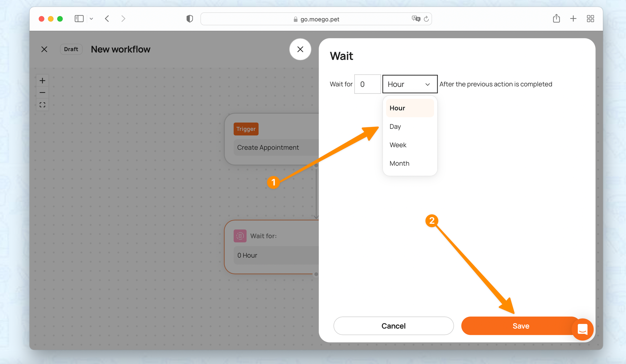This screenshot has height=364, width=626.
Task: Close the Wait panel with round X
Action: click(x=300, y=49)
